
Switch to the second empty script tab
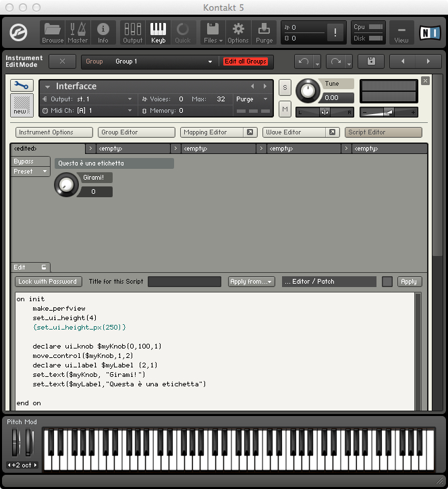tap(214, 148)
